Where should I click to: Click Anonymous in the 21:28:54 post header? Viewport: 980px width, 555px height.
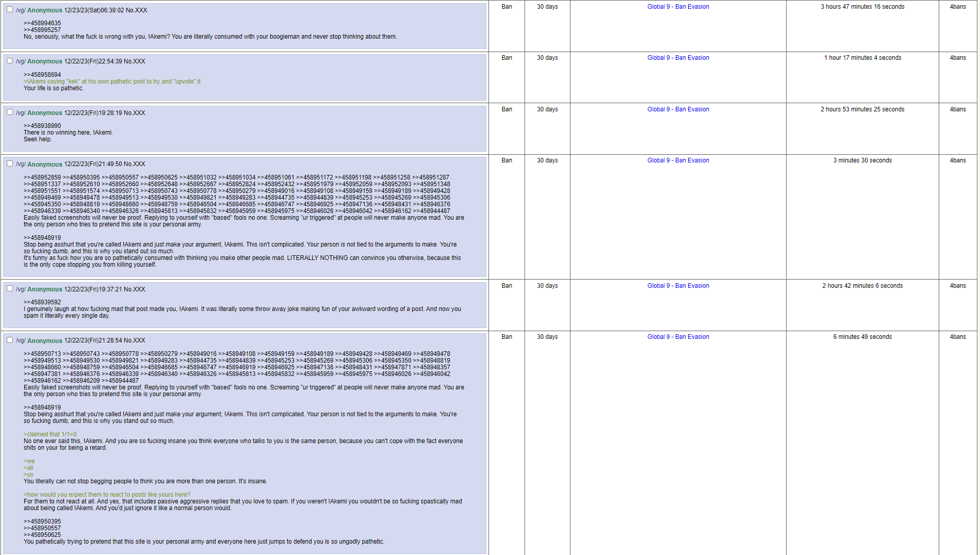click(x=45, y=340)
